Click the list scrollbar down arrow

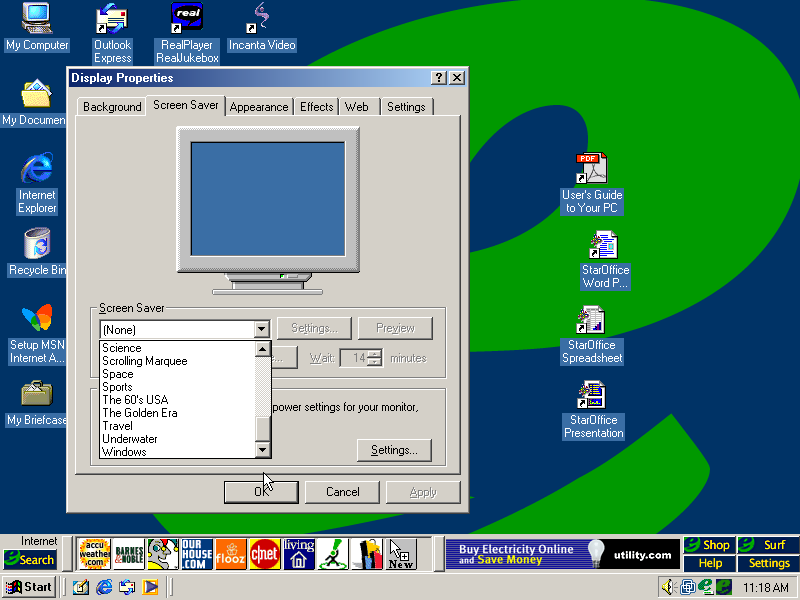[x=263, y=451]
